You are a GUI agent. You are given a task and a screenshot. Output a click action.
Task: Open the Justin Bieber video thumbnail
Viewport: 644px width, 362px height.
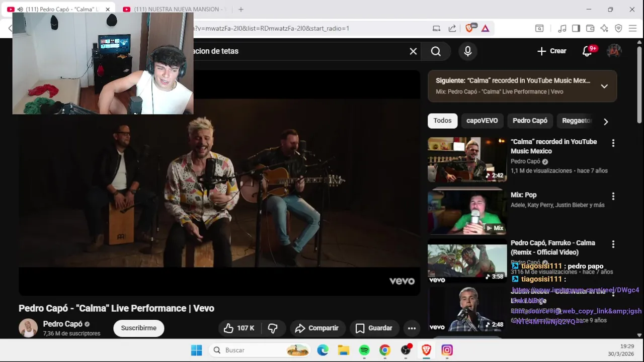click(467, 309)
